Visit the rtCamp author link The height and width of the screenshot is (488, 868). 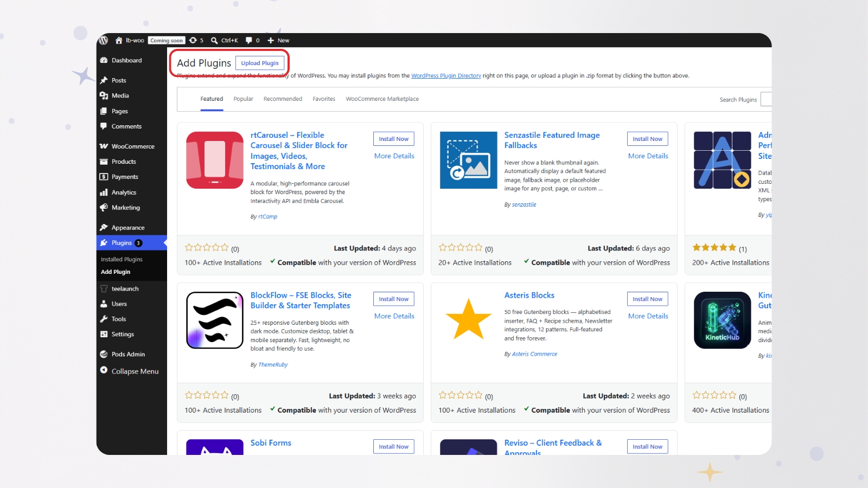point(267,217)
